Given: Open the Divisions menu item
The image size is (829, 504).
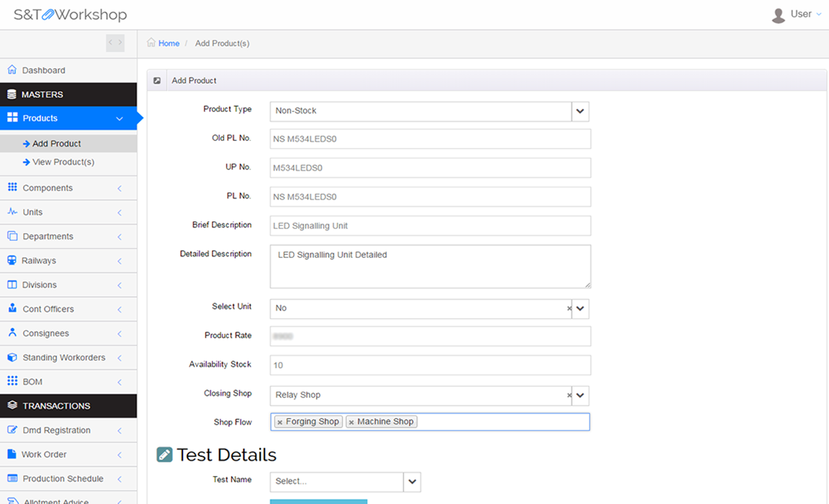Looking at the screenshot, I should coord(69,285).
